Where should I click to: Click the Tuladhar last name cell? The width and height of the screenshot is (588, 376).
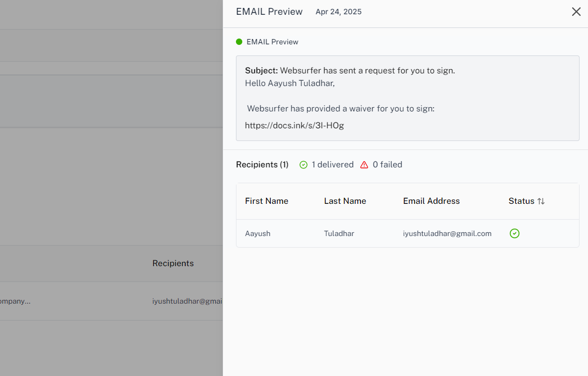click(x=339, y=233)
